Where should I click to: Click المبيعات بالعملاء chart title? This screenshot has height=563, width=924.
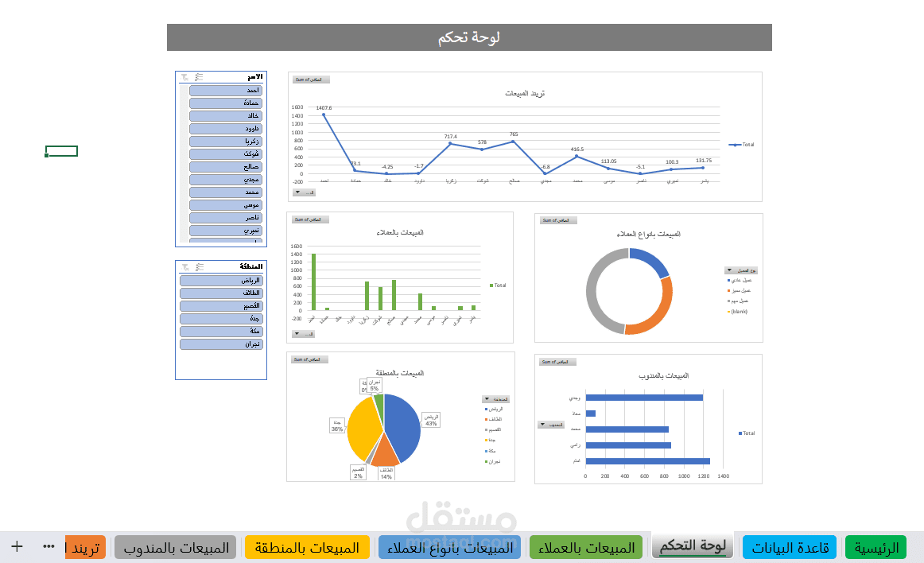[400, 232]
